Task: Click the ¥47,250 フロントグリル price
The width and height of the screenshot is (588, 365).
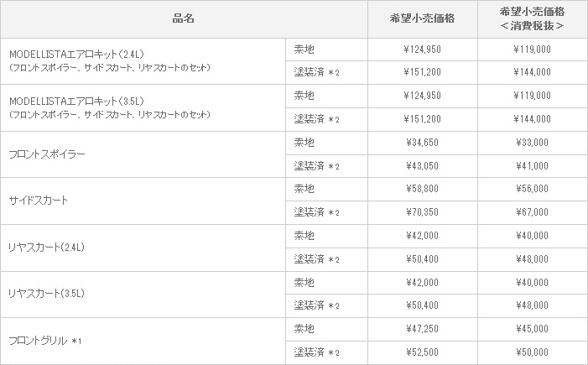Action: (x=422, y=329)
